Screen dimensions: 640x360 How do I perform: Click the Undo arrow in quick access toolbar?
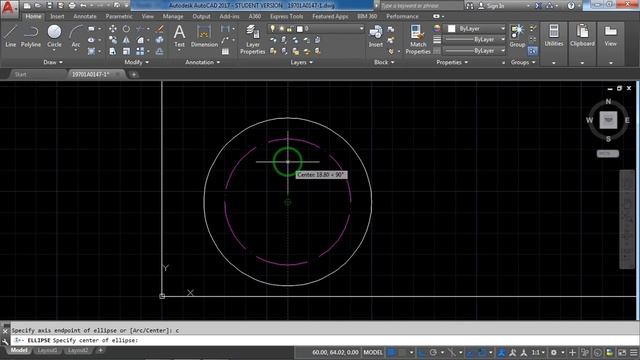pos(83,6)
